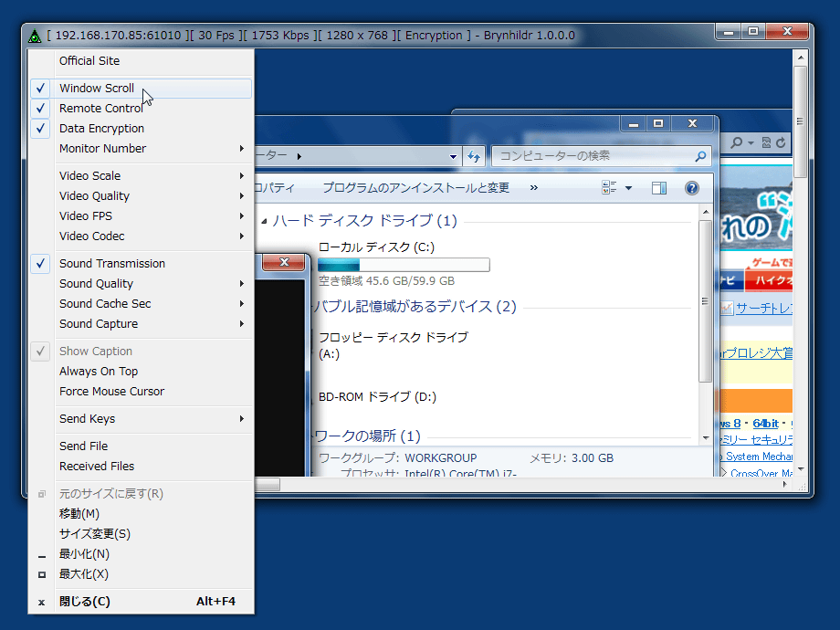The width and height of the screenshot is (840, 630).
Task: Click the change view icon in Explorer toolbar
Action: [x=610, y=188]
